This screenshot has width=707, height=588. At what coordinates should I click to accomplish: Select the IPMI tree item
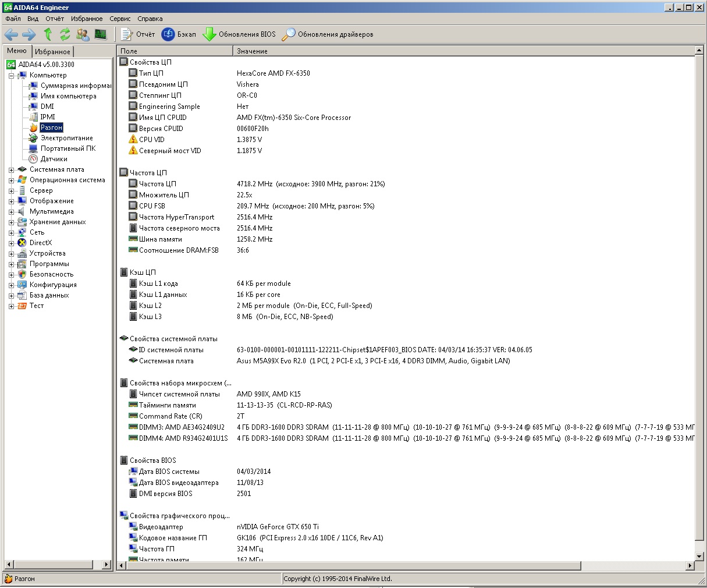coord(48,117)
